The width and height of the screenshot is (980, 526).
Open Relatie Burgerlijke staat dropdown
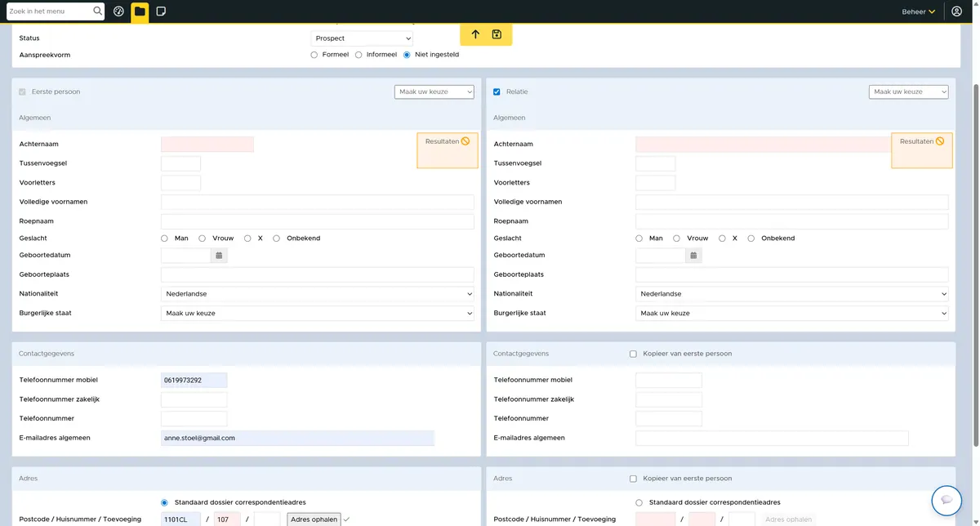click(x=792, y=314)
